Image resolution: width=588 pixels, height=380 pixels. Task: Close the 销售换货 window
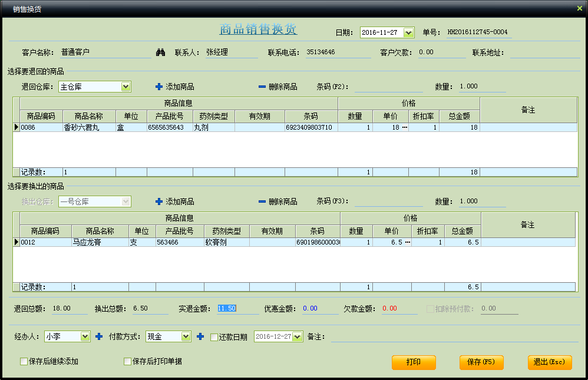[x=579, y=8]
